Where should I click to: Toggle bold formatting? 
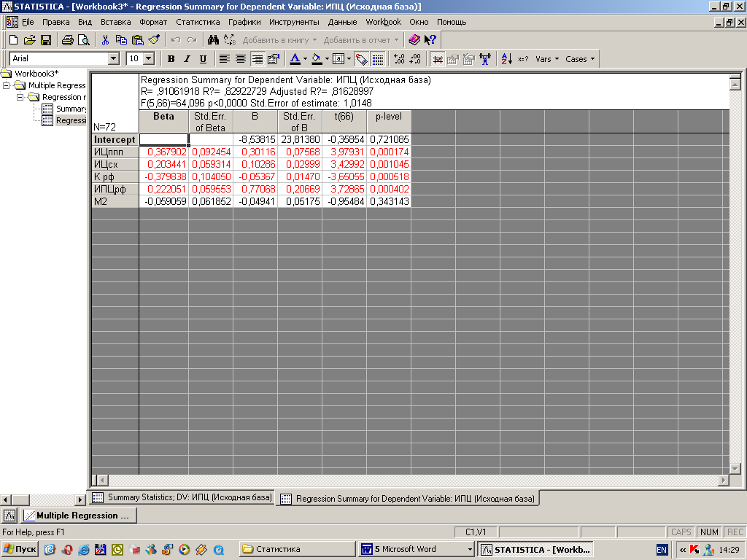171,59
